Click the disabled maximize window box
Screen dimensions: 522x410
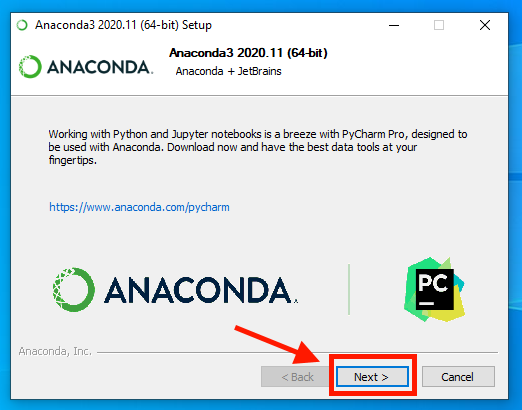pyautogui.click(x=439, y=25)
